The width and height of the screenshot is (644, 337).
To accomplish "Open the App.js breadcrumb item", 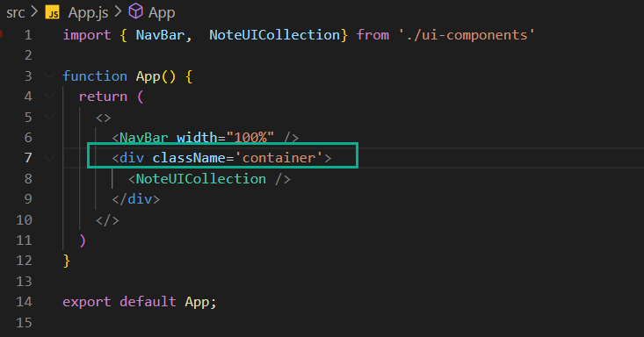I will click(x=89, y=12).
